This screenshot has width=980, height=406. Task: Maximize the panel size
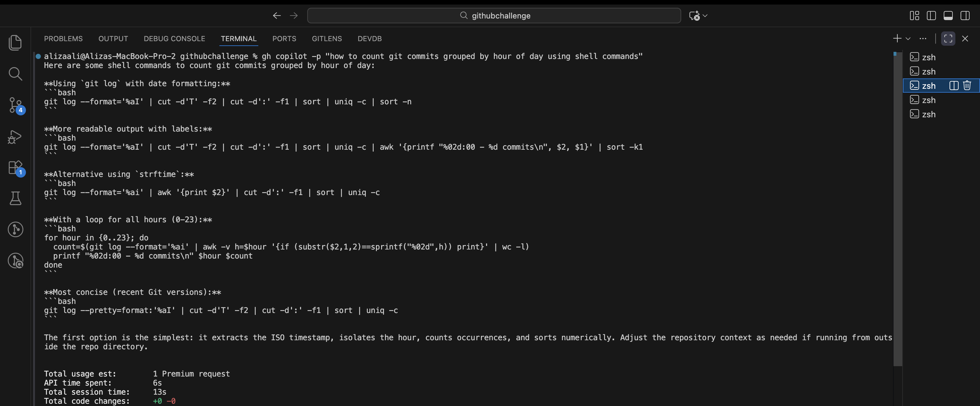coord(948,39)
